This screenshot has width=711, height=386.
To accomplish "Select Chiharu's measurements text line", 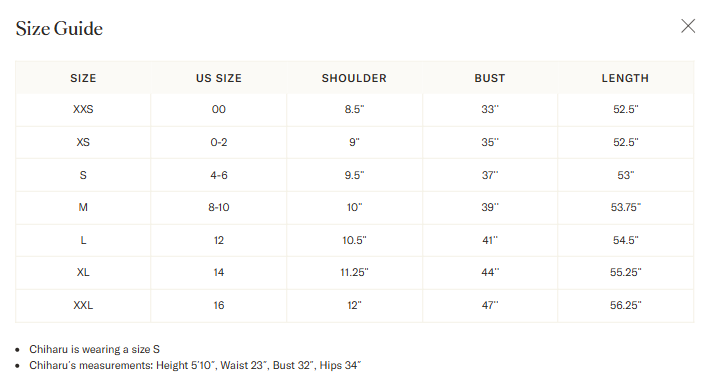I will (195, 365).
